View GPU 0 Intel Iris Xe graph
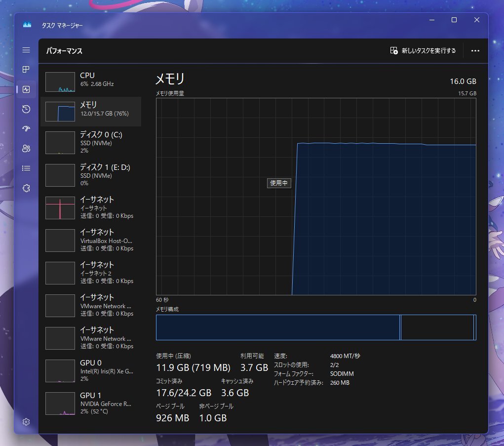504x446 pixels. click(x=91, y=370)
